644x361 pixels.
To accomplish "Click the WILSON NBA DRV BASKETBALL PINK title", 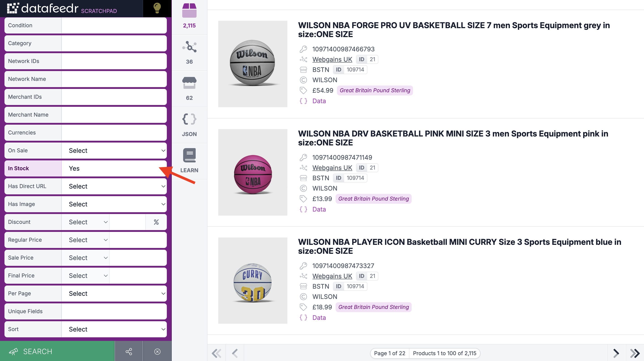I will point(453,138).
